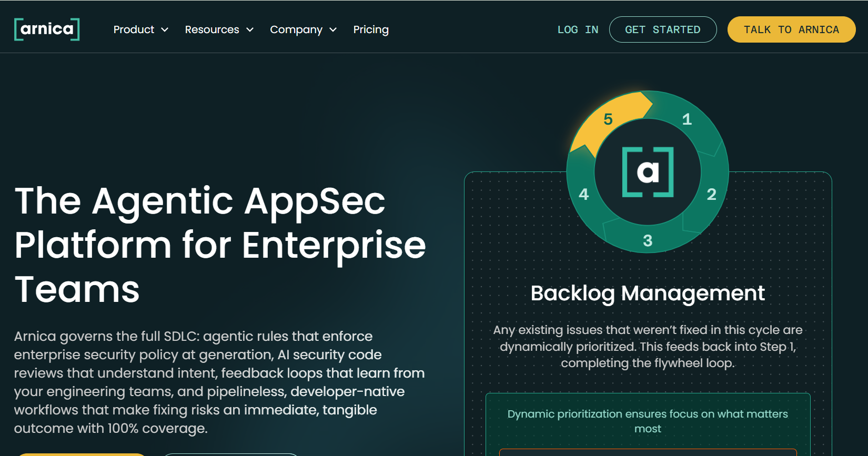Viewport: 868px width, 456px height.
Task: Click the 'The Agentic AppSec Platform' headline
Action: [220, 245]
